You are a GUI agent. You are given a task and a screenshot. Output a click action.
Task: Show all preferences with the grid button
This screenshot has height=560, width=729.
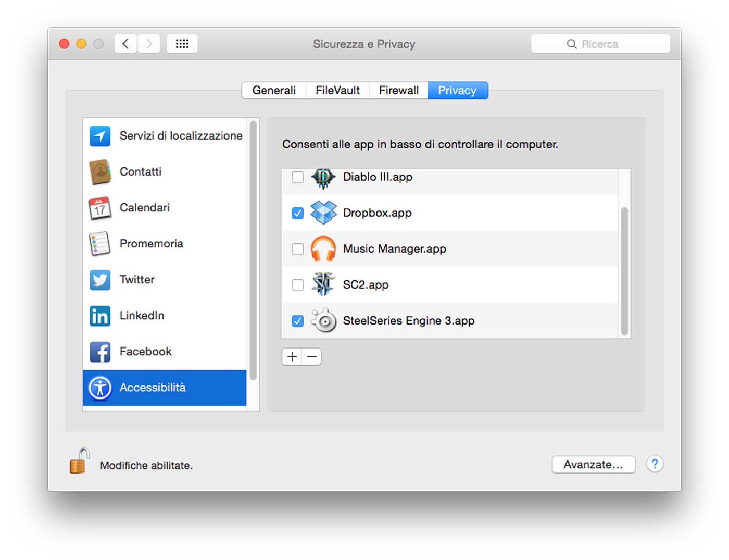[x=182, y=44]
